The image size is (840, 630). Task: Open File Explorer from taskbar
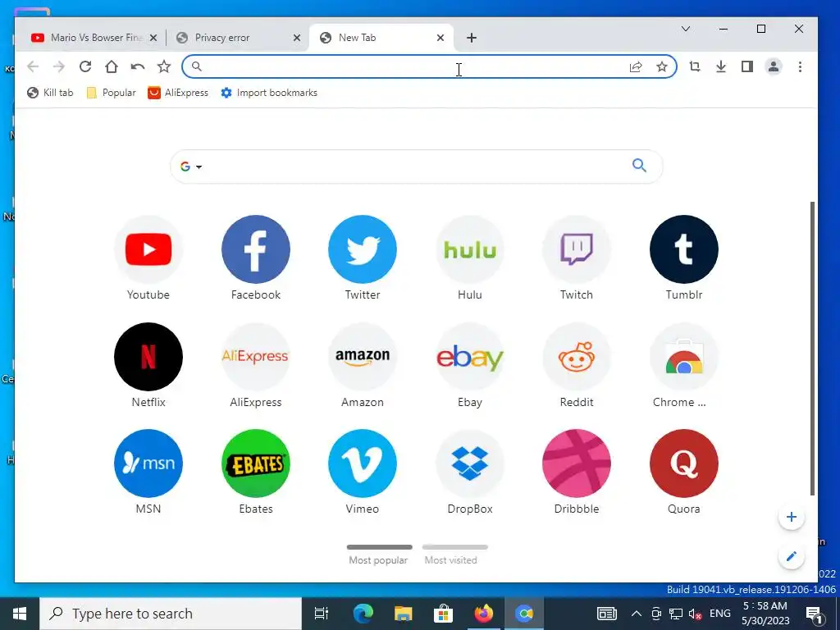click(x=403, y=614)
